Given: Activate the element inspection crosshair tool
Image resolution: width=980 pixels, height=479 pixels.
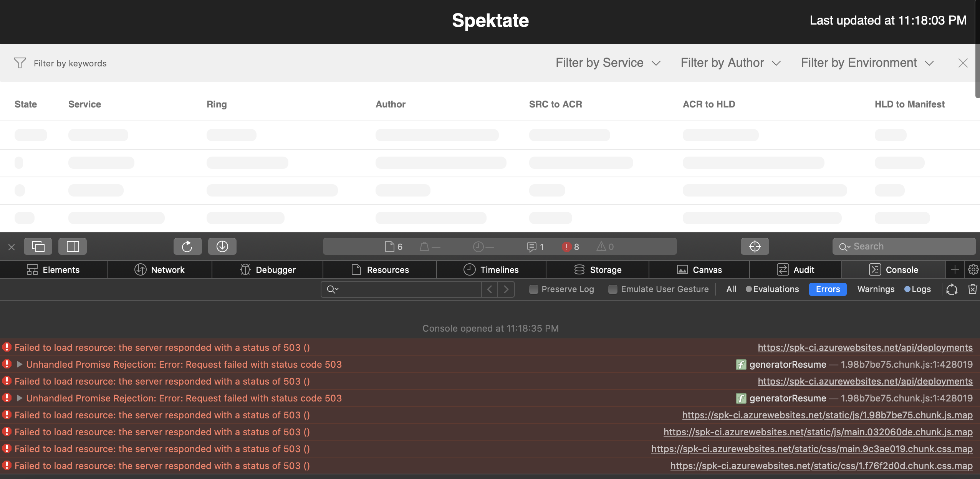Looking at the screenshot, I should pos(754,246).
